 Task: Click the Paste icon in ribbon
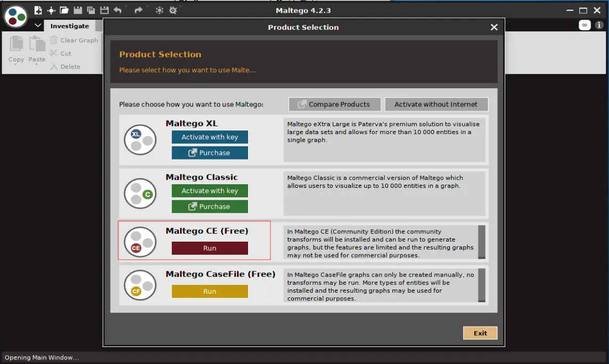pyautogui.click(x=37, y=44)
